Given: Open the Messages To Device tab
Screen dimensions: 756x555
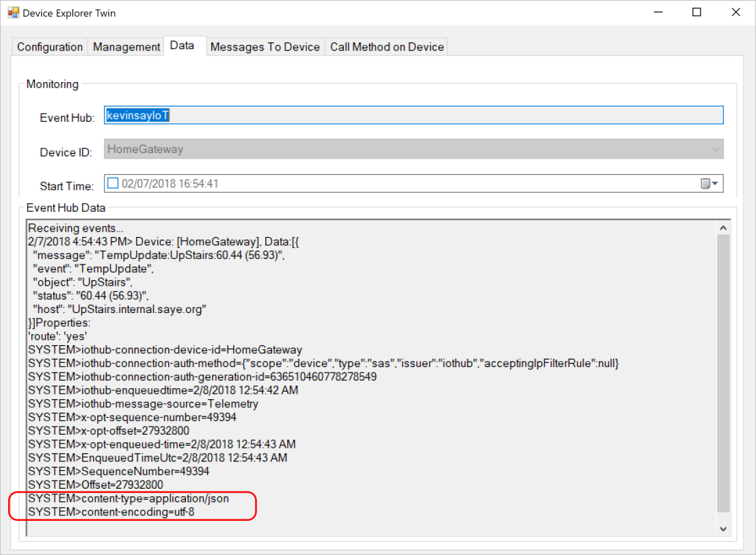Looking at the screenshot, I should [x=265, y=46].
